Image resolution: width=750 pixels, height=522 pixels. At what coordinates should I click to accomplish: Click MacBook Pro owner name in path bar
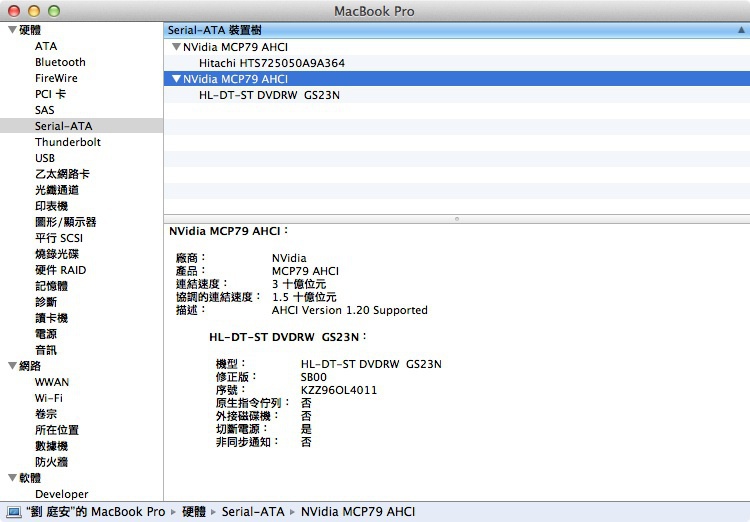(96, 512)
